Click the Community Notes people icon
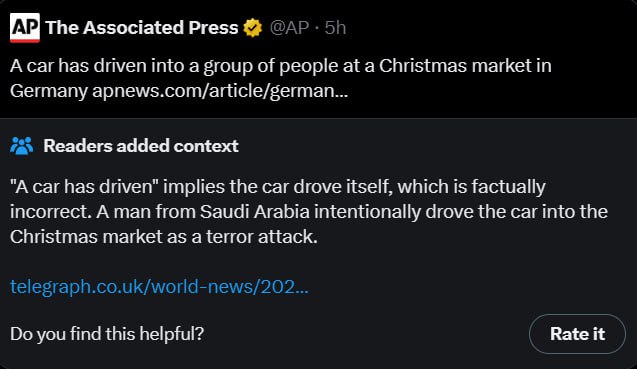 click(x=22, y=146)
